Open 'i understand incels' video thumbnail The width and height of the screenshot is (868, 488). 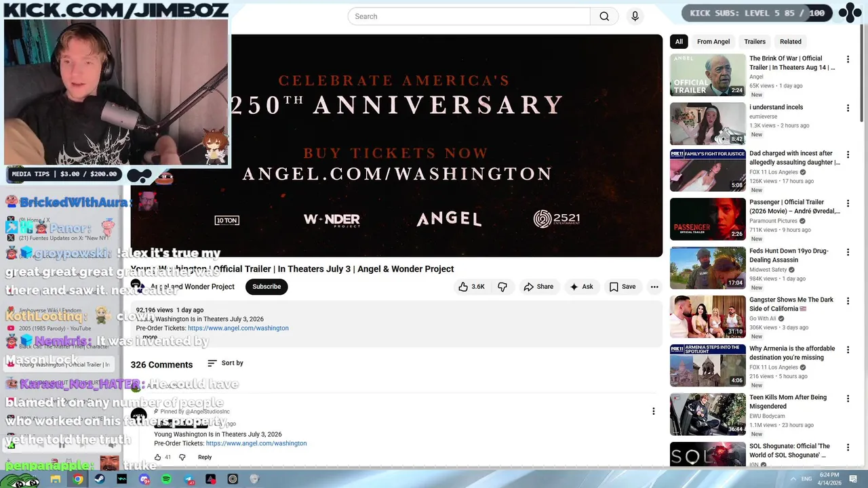point(708,123)
